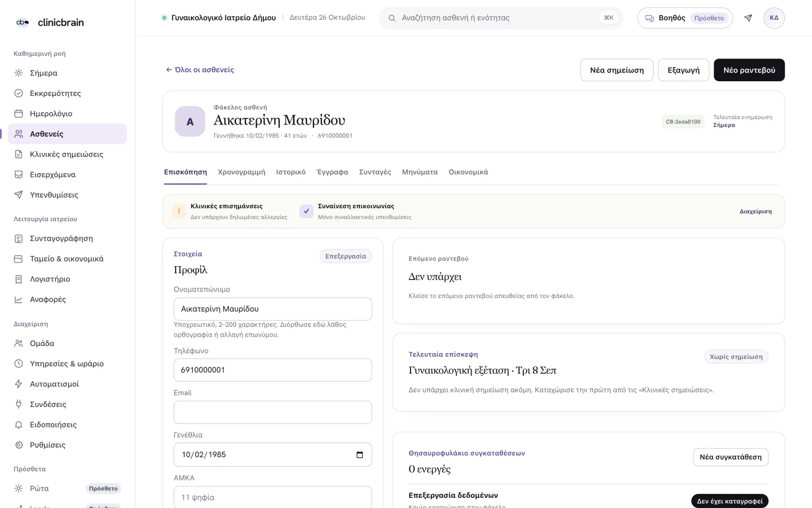This screenshot has width=812, height=508.
Task: Open Συνδέσεις via its plug icon
Action: coord(19,404)
